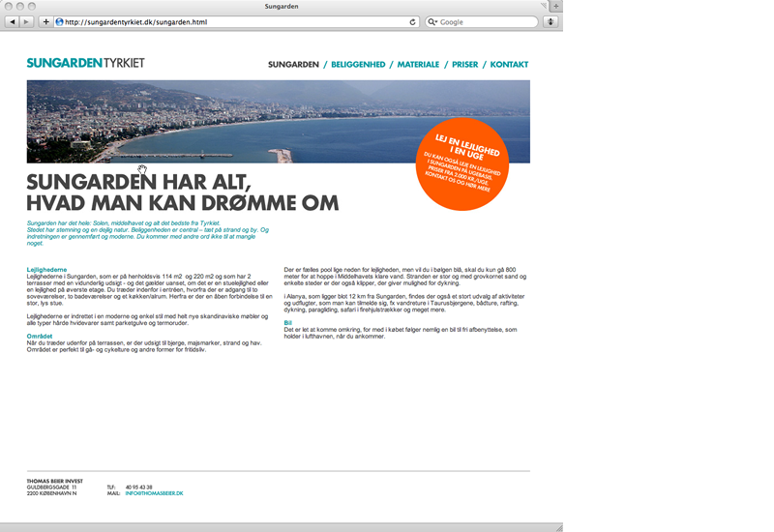Click the browser forward arrow button

tap(27, 21)
